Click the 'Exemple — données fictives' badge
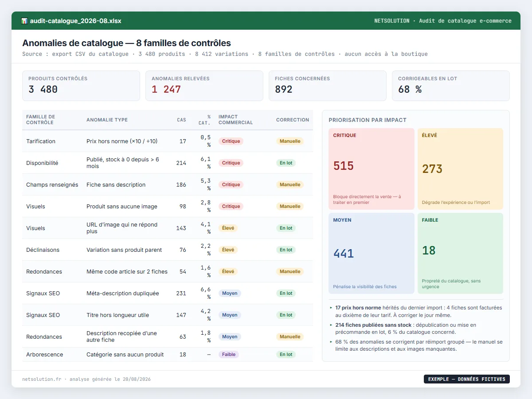 click(x=467, y=379)
